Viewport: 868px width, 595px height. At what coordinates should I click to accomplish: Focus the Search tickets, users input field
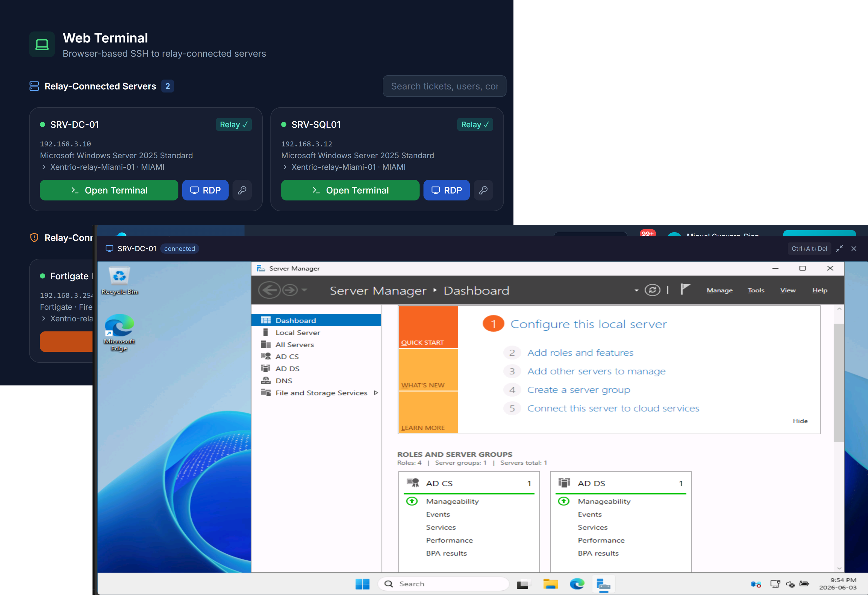[x=444, y=86]
